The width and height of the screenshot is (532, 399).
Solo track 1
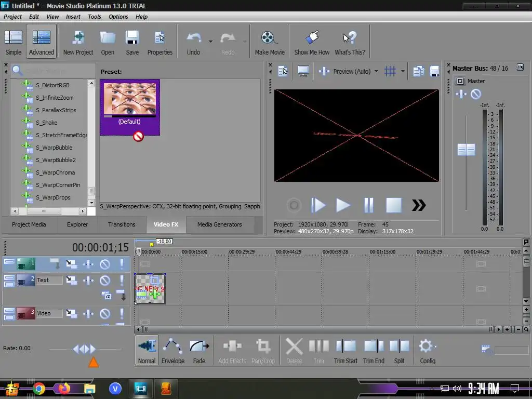[x=122, y=264]
